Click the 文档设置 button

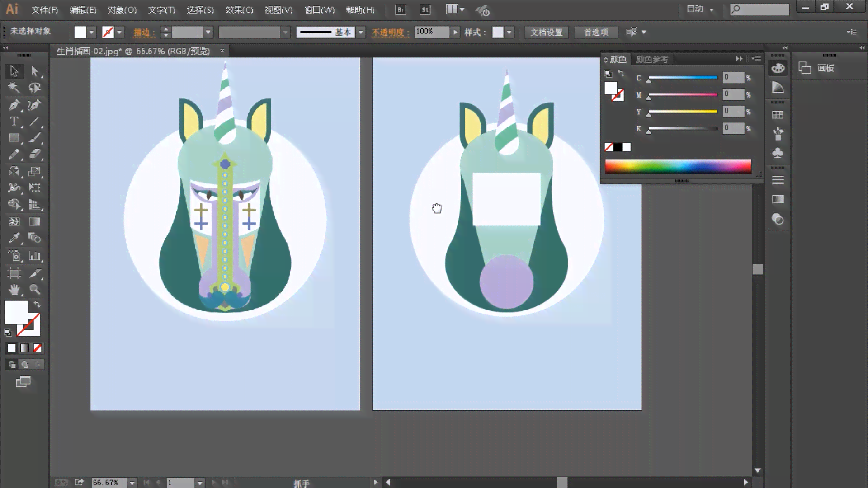[546, 32]
